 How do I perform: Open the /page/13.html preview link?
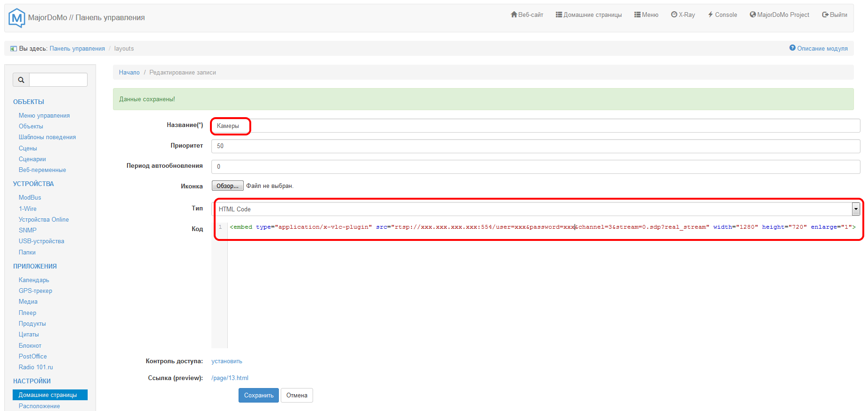(x=230, y=378)
